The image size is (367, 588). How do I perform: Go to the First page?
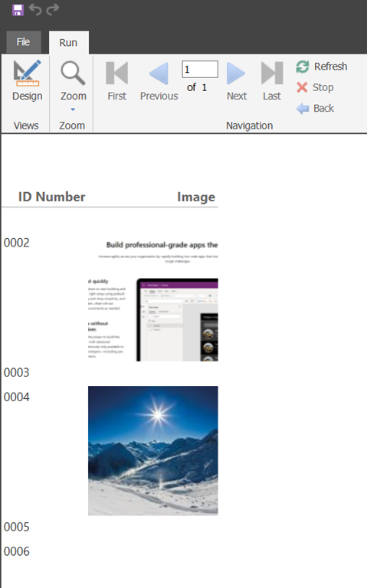[116, 81]
